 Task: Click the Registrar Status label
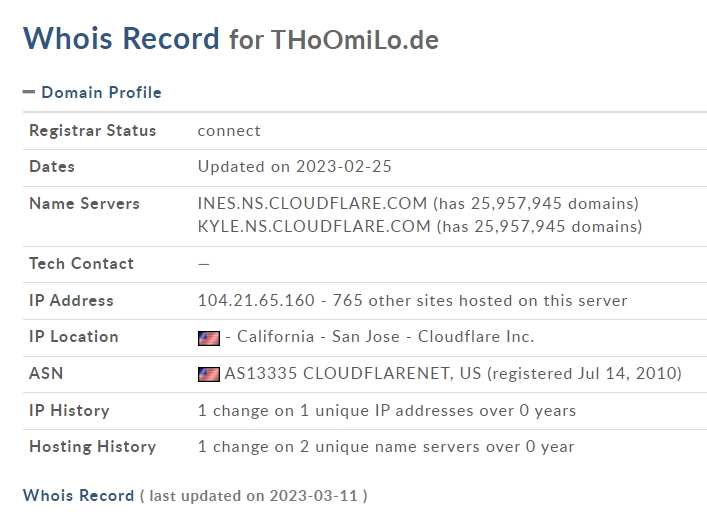92,130
